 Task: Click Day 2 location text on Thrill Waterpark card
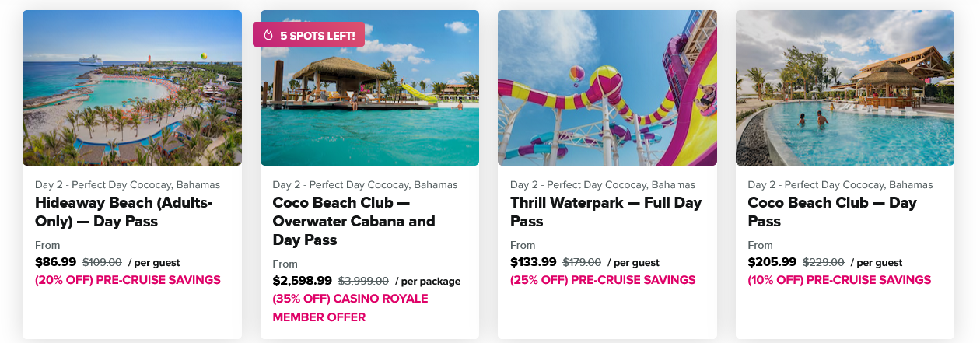[x=603, y=185]
